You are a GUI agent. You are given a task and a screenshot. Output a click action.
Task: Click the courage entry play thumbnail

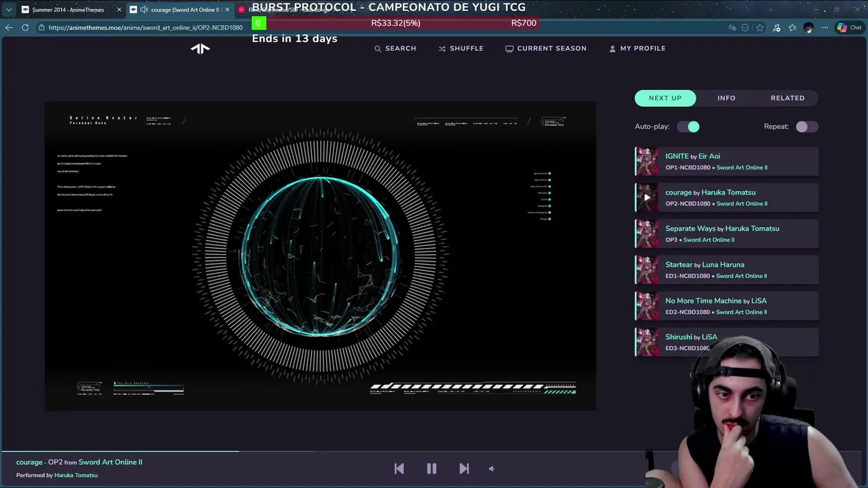coord(647,198)
